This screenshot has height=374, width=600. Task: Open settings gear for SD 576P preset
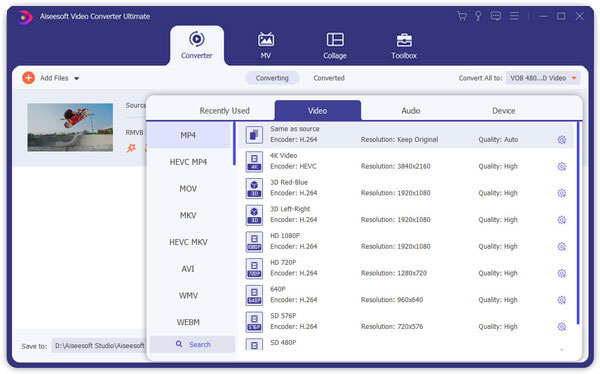562,327
